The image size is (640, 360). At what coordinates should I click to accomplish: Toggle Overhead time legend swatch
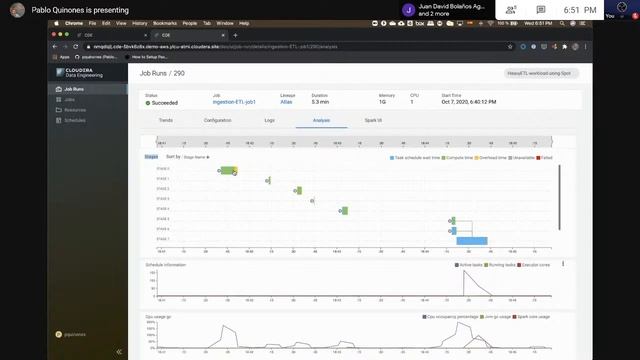tap(476, 158)
